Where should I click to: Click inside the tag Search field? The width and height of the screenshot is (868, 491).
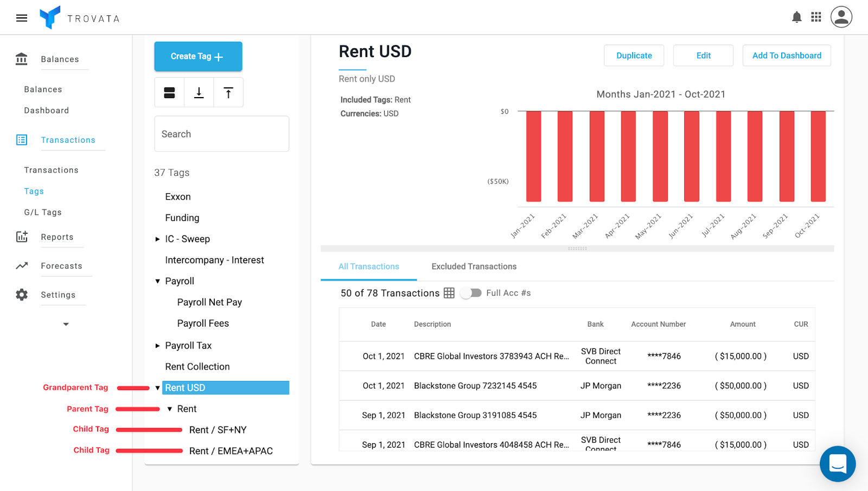(221, 133)
